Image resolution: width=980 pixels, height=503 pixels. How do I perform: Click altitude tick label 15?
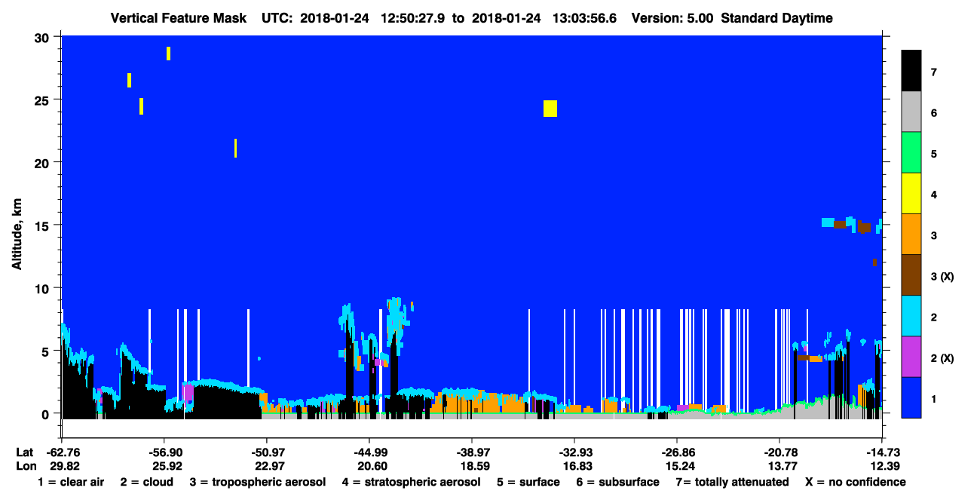tap(42, 225)
